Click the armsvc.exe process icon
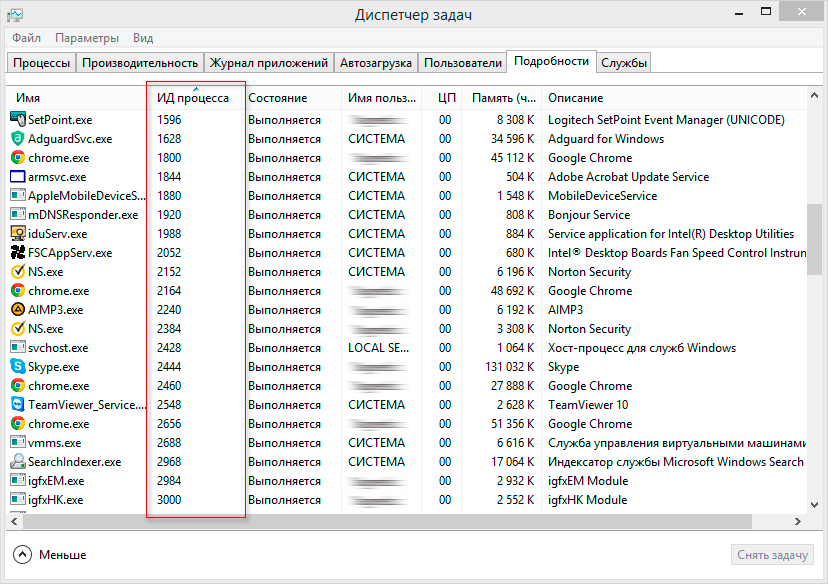 pos(18,176)
